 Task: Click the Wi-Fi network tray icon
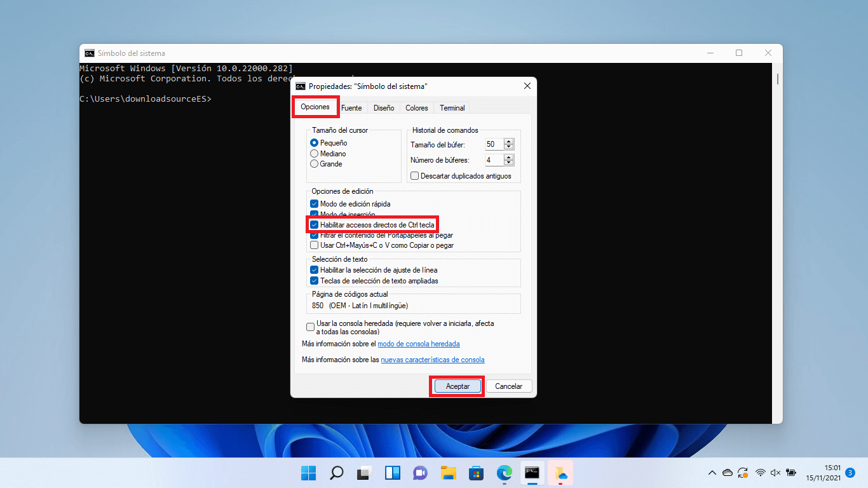(761, 473)
